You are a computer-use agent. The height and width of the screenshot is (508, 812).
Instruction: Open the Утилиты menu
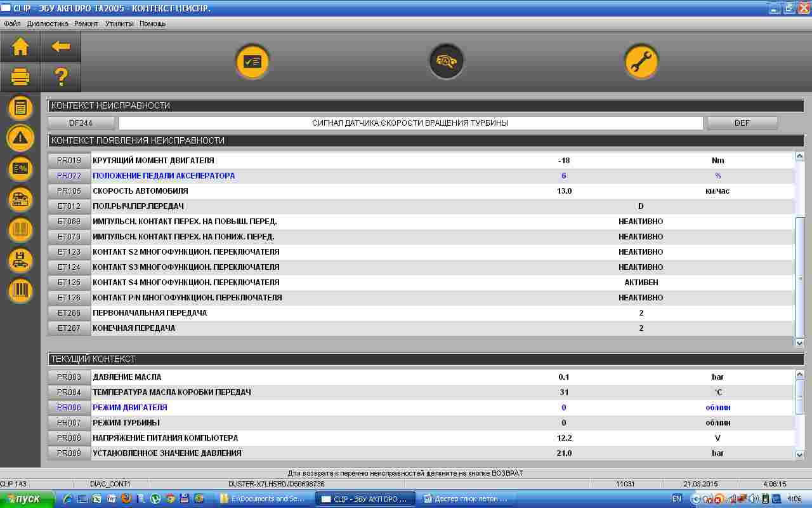119,23
